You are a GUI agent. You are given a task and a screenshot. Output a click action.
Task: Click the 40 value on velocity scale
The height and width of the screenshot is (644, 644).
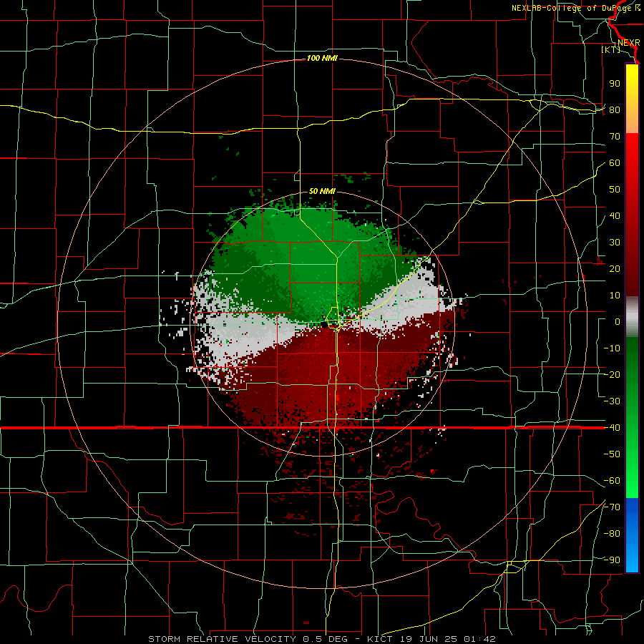point(615,215)
